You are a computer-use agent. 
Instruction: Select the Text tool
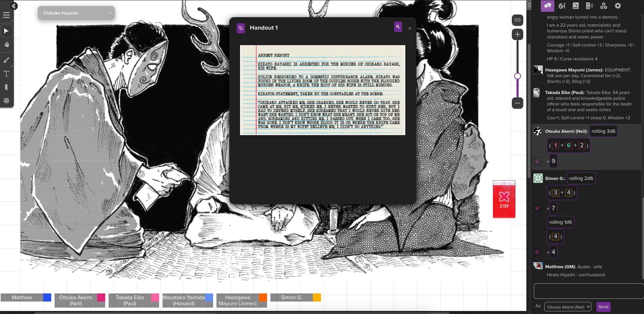(x=6, y=74)
